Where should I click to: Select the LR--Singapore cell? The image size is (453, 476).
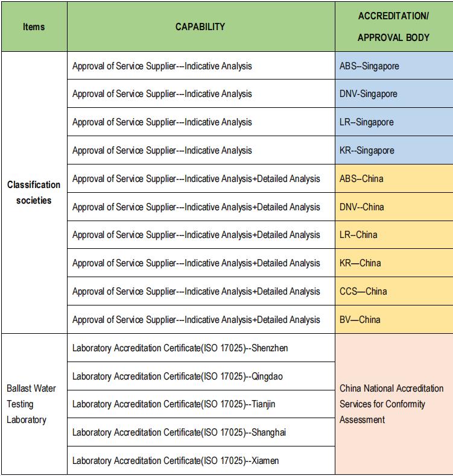click(x=394, y=122)
